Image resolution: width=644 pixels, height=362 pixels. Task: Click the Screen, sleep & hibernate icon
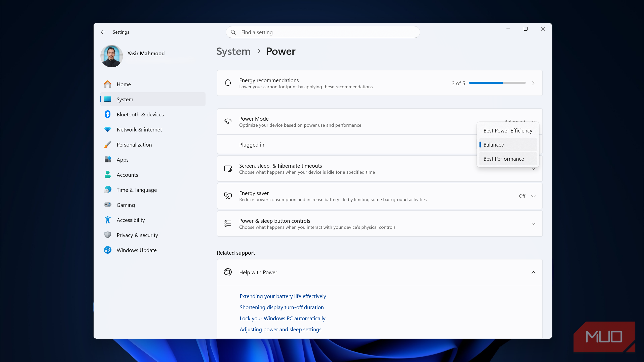(x=228, y=169)
